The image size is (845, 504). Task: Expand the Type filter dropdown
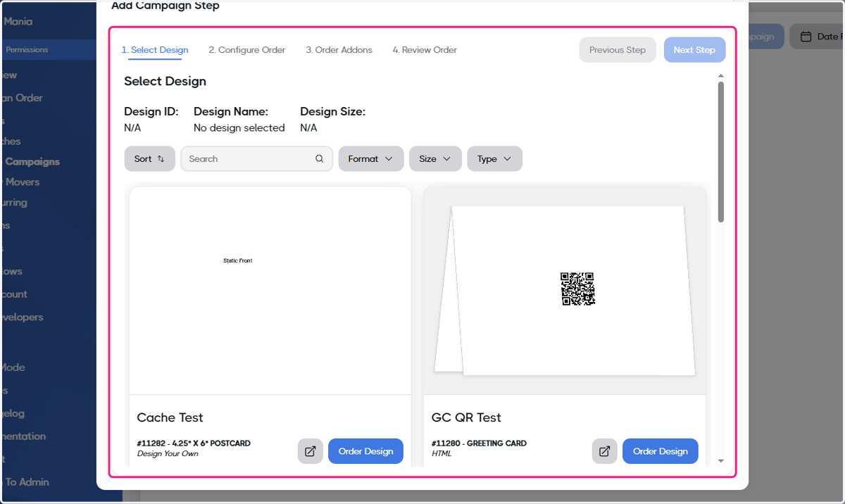[494, 159]
